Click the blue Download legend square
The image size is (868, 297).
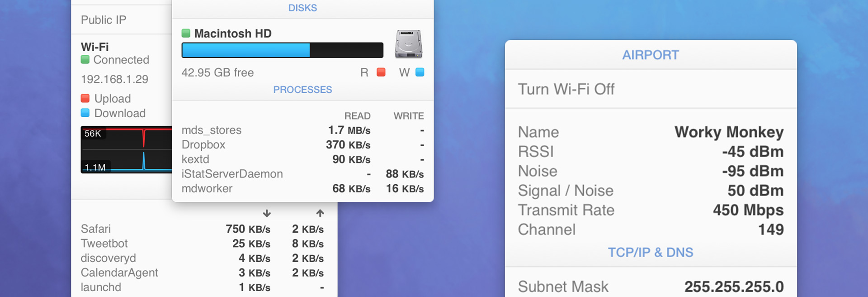85,113
